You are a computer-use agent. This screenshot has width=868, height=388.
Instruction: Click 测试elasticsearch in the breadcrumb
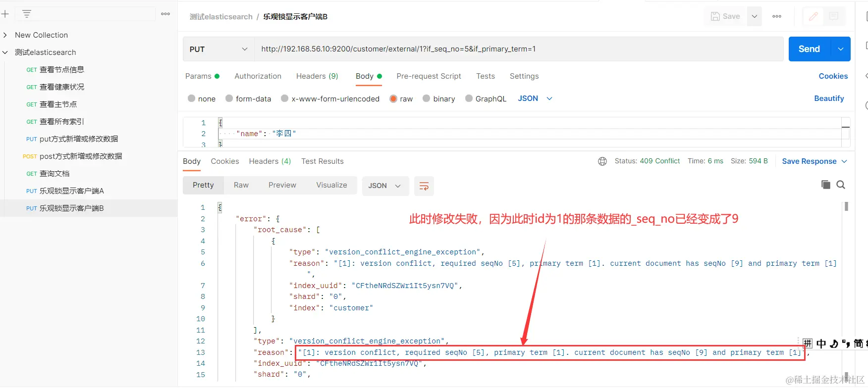click(221, 17)
